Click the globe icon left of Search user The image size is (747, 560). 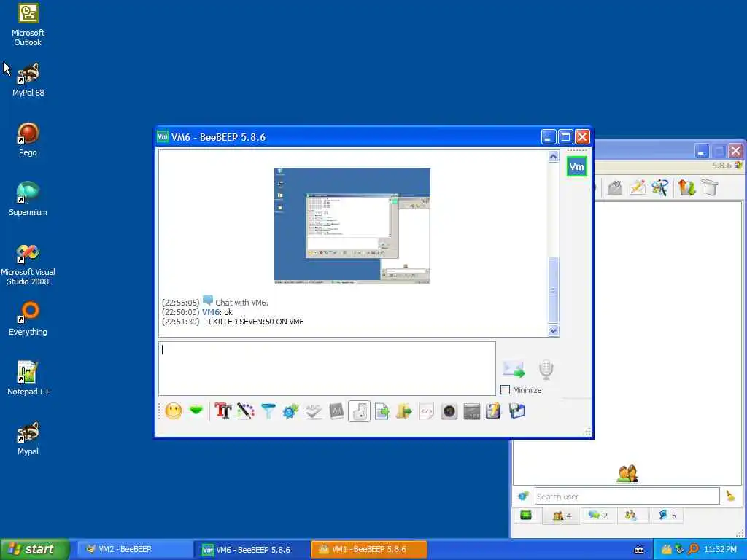pos(523,496)
